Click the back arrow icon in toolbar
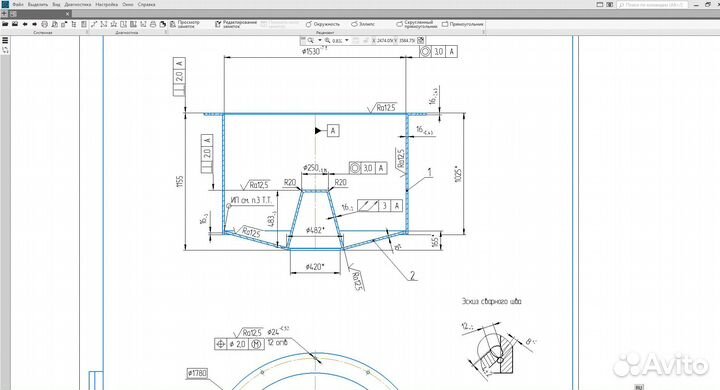The image size is (720, 390). [25, 24]
